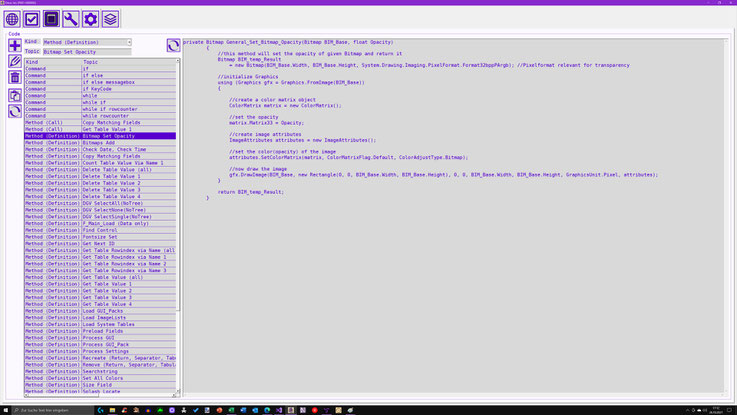Screen dimensions: 737x415
Task: Select the 'Delete Table Value (all)' row
Action: [100, 170]
